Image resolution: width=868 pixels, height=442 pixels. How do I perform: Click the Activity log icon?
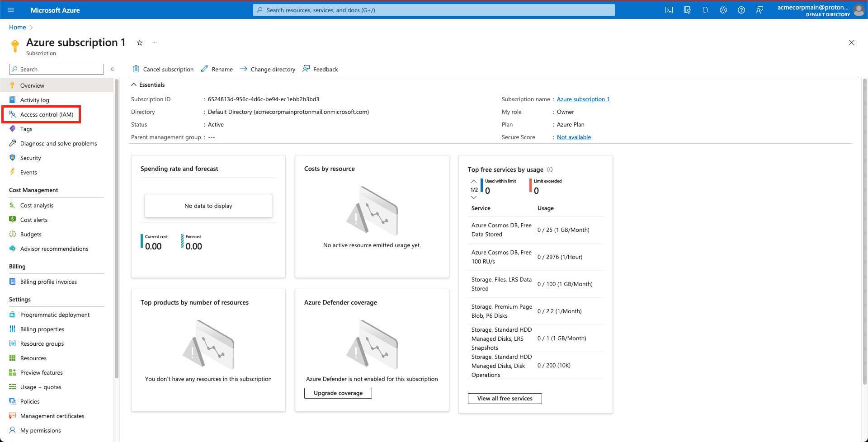point(13,100)
